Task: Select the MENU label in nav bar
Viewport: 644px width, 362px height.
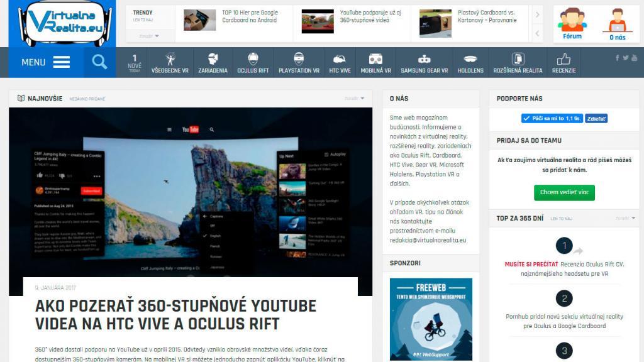Action: [x=33, y=62]
